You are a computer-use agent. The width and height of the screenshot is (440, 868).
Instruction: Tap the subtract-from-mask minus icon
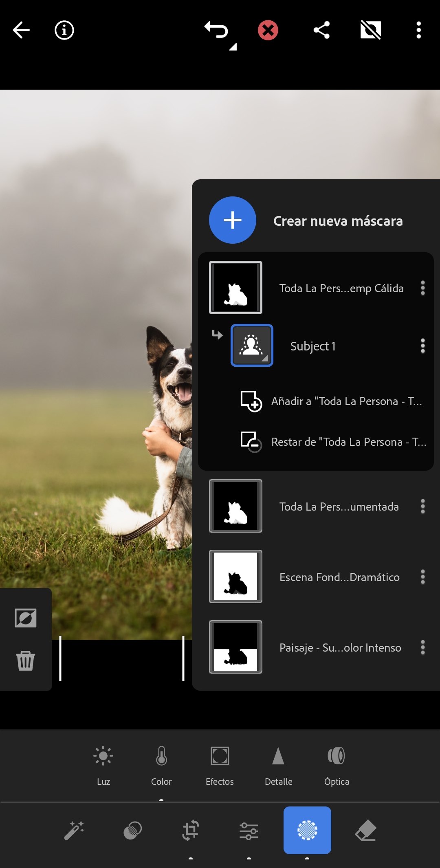coord(251,442)
